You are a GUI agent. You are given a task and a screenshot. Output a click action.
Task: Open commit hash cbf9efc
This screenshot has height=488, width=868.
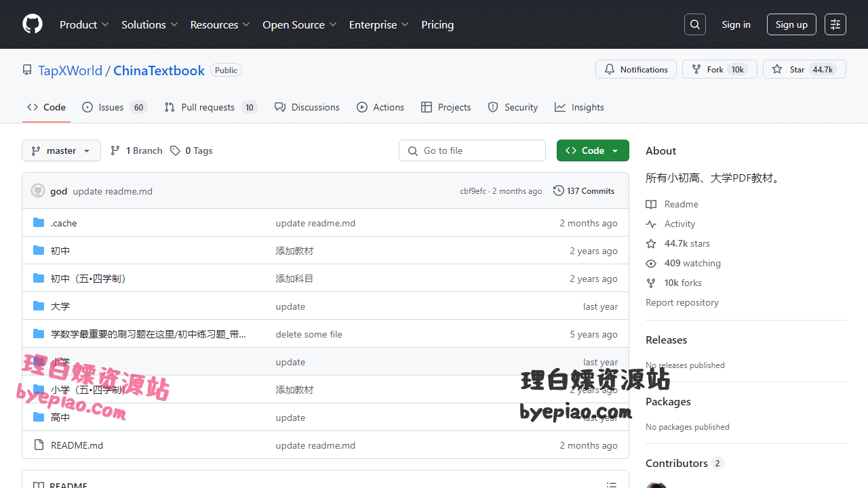[x=473, y=191]
